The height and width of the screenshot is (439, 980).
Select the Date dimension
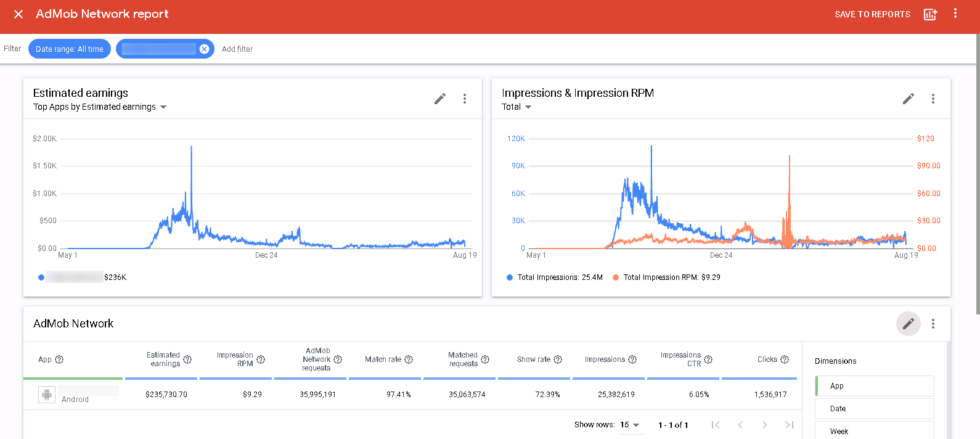tap(875, 409)
